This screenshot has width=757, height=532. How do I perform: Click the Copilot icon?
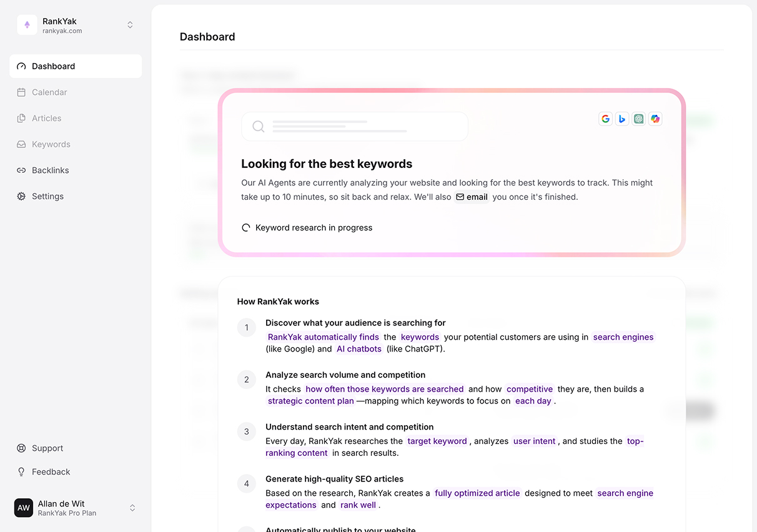(655, 119)
